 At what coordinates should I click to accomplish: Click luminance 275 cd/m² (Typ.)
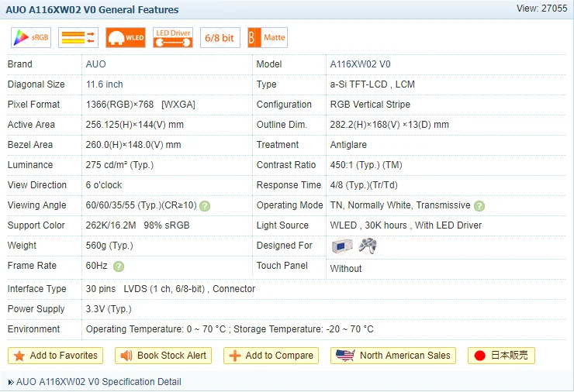[119, 165]
